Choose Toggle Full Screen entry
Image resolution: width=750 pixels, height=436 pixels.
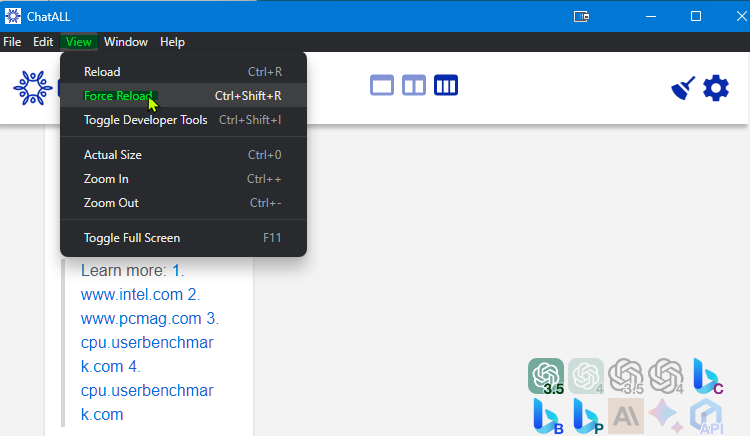[x=183, y=238]
